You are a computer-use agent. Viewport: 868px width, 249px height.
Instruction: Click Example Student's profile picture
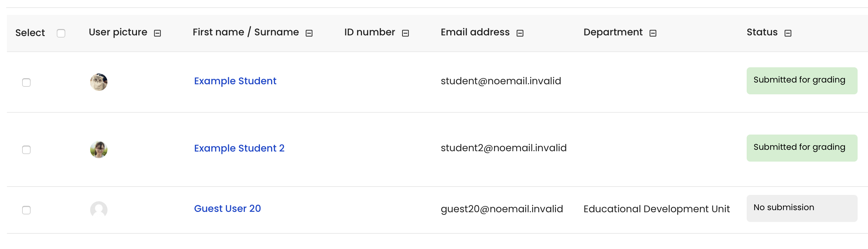99,82
